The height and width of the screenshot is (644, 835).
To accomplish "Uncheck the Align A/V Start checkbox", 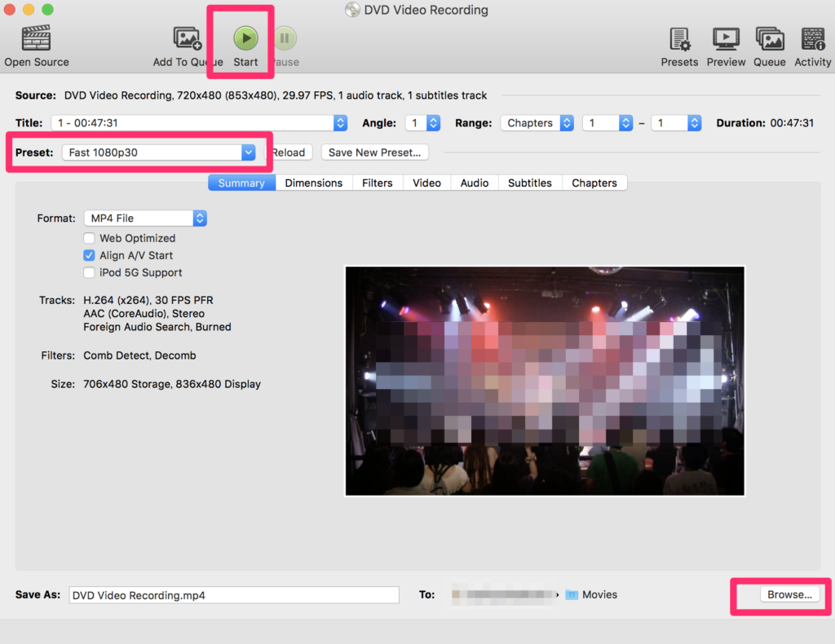I will coord(90,255).
